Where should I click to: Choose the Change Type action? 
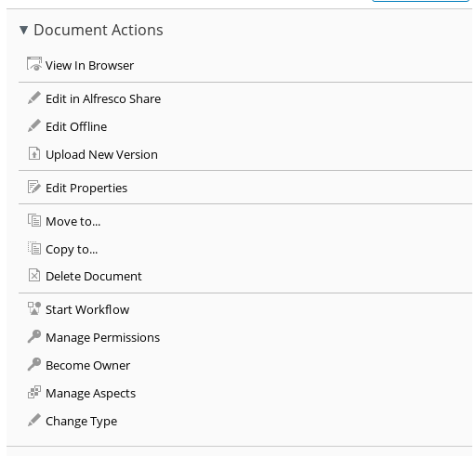pyautogui.click(x=81, y=422)
